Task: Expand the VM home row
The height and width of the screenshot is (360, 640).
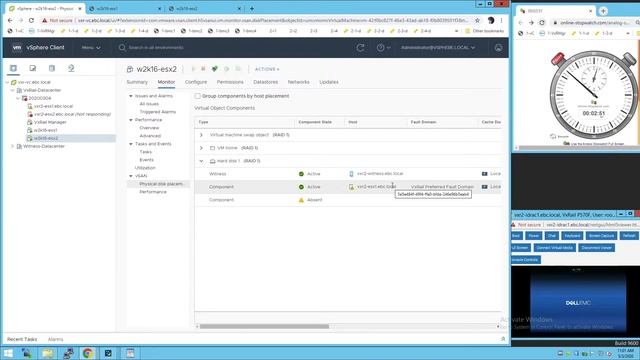Action: pyautogui.click(x=201, y=148)
